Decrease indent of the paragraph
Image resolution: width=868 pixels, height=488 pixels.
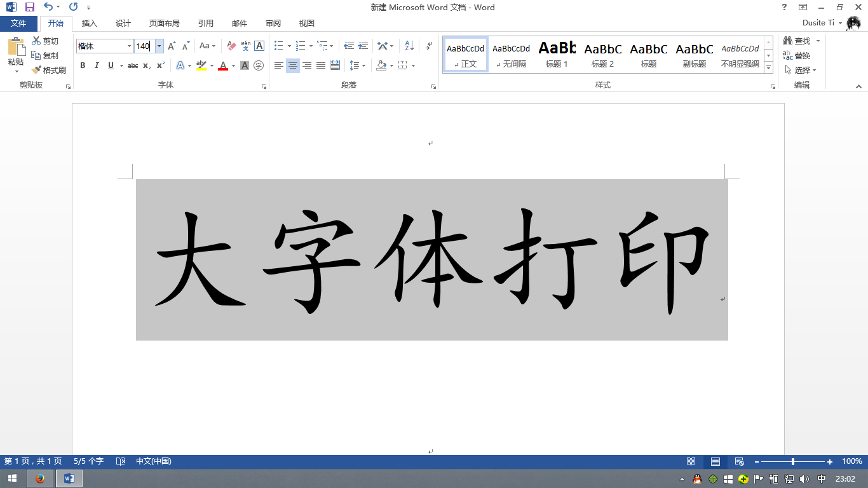(349, 46)
